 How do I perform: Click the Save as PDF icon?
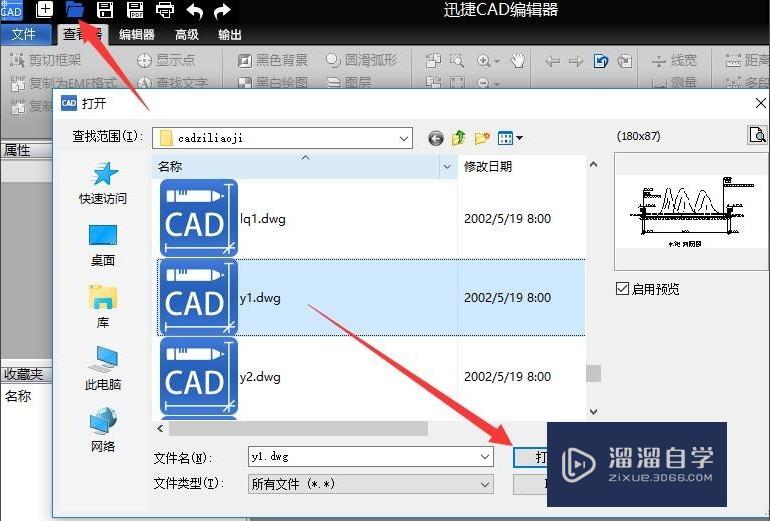[135, 9]
